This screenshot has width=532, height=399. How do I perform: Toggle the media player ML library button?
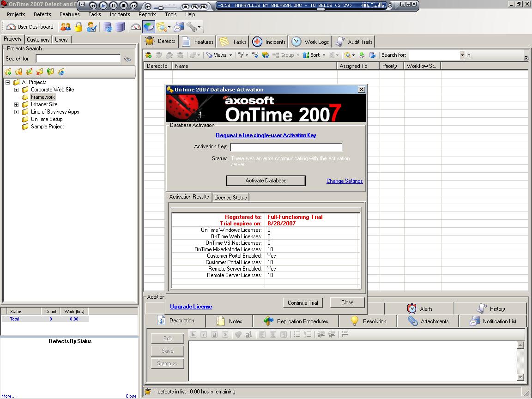pyautogui.click(x=203, y=6)
